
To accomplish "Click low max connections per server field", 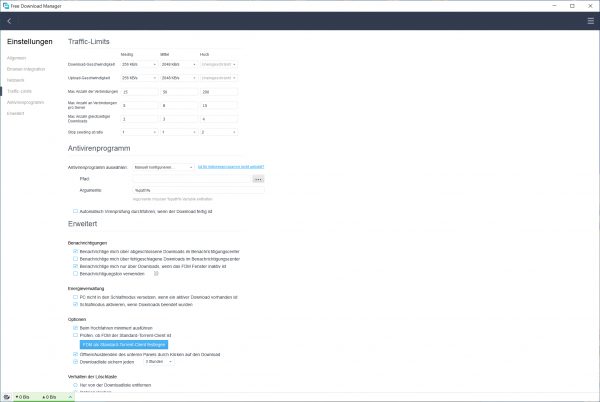I will [x=139, y=105].
